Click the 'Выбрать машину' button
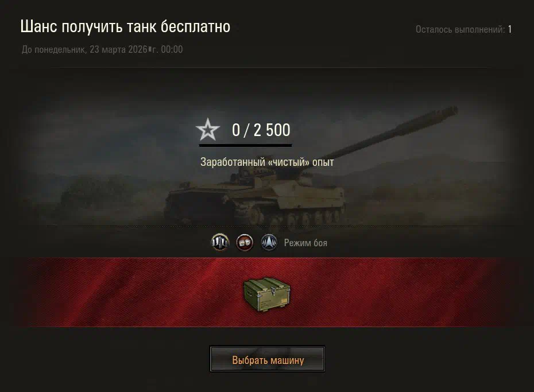The image size is (534, 392). coord(268,359)
